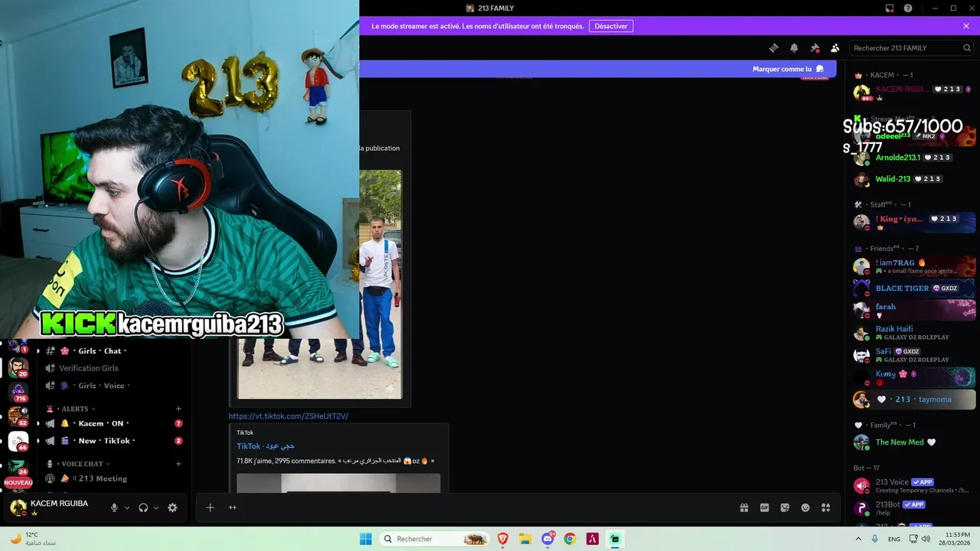Search in Rechercher 213 FAMILY field
This screenshot has width=980, height=551.
(911, 47)
